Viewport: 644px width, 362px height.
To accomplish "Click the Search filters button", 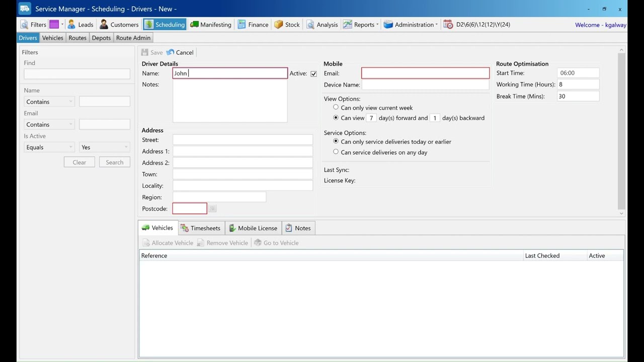I will (x=115, y=162).
